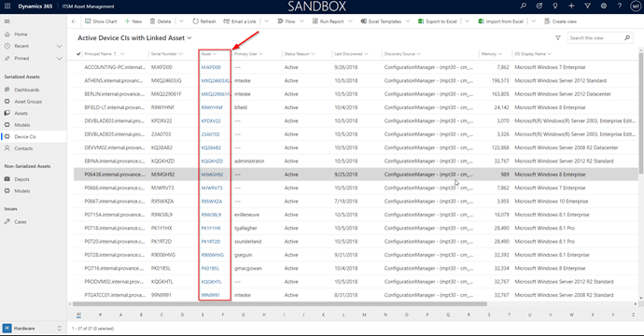Open the MT user profile avatar
Viewport: 644px width, 336px height.
pos(636,7)
